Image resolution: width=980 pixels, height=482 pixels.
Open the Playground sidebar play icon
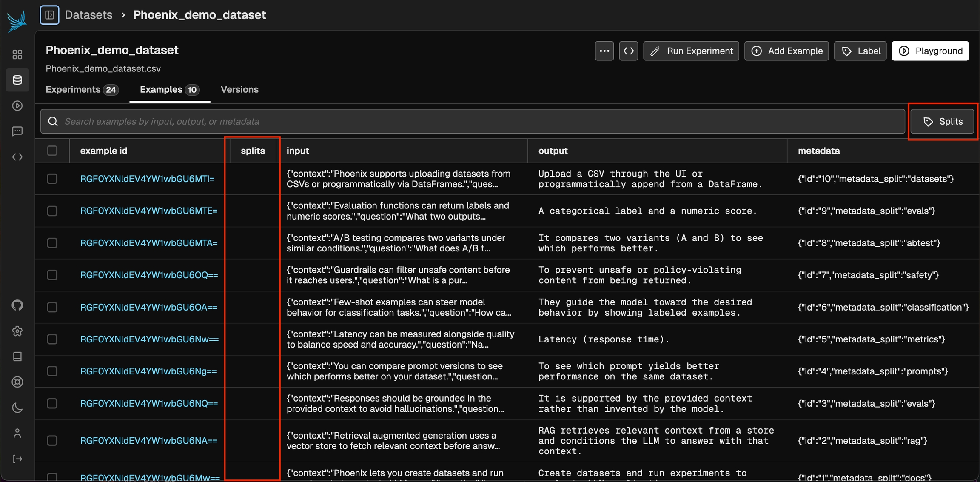17,106
